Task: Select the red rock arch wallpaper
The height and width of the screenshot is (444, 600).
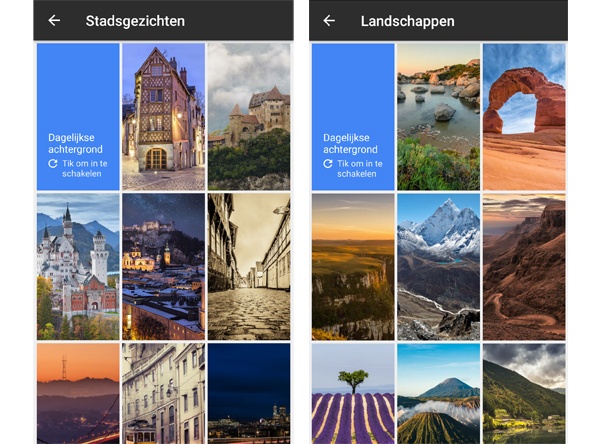Action: (x=524, y=117)
